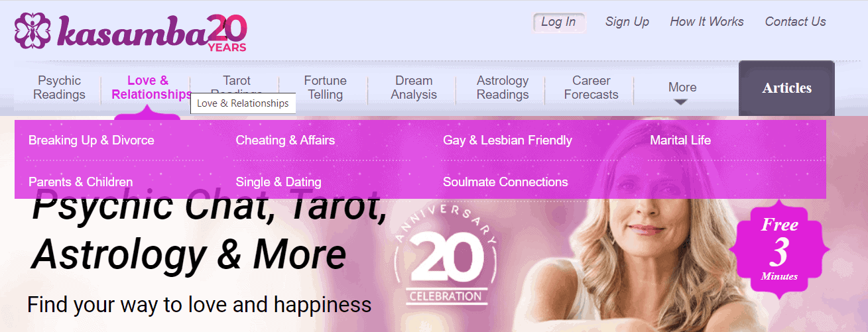
Task: Go to the Dream Analysis menu
Action: pyautogui.click(x=414, y=87)
